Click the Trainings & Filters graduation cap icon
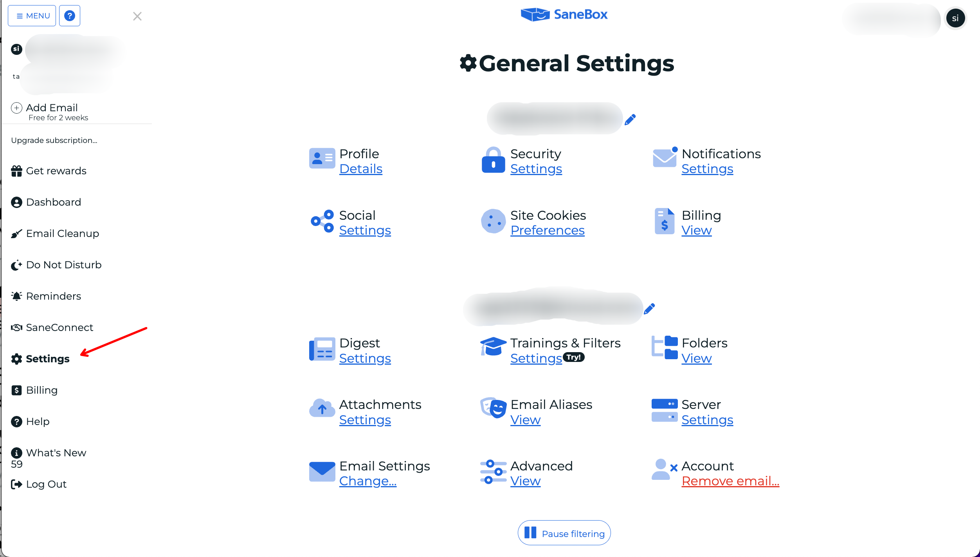980x557 pixels. 493,346
